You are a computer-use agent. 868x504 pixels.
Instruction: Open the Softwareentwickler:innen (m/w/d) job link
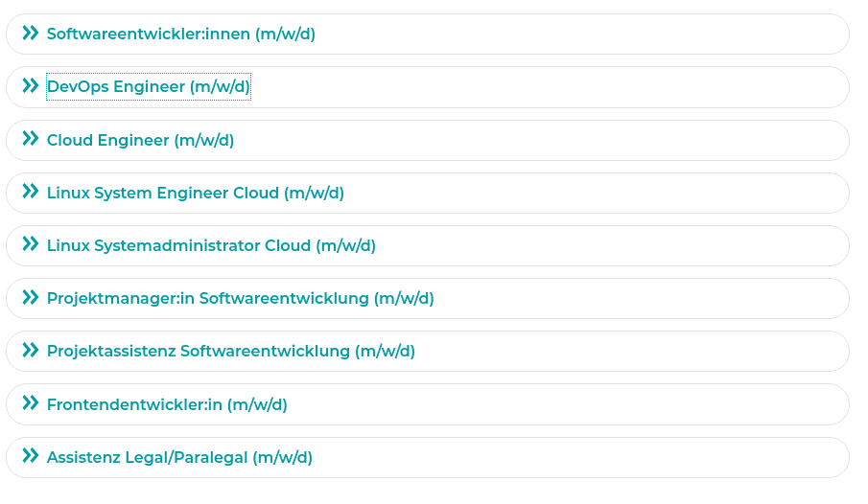click(x=181, y=34)
